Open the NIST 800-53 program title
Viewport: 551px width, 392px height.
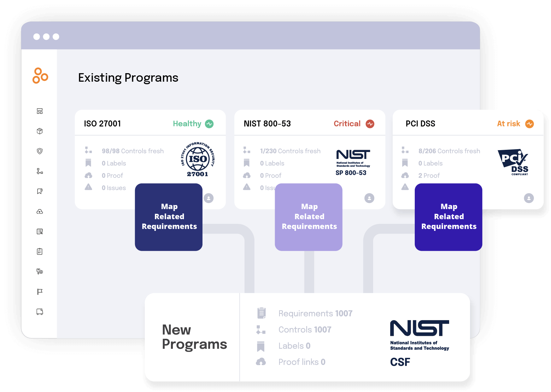(267, 124)
